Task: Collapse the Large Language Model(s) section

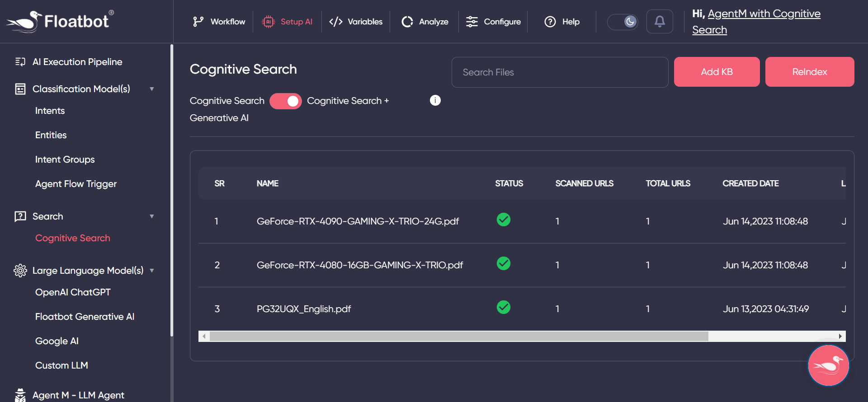Action: [x=152, y=271]
